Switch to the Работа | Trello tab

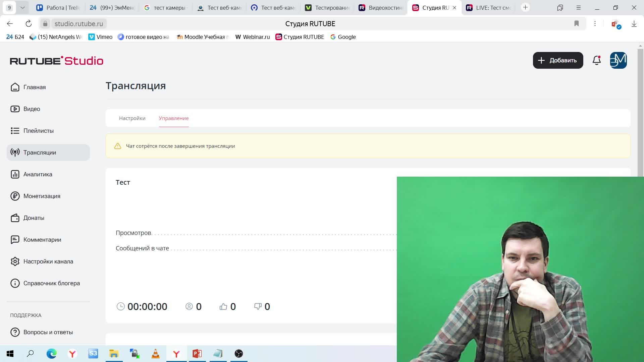click(x=58, y=8)
